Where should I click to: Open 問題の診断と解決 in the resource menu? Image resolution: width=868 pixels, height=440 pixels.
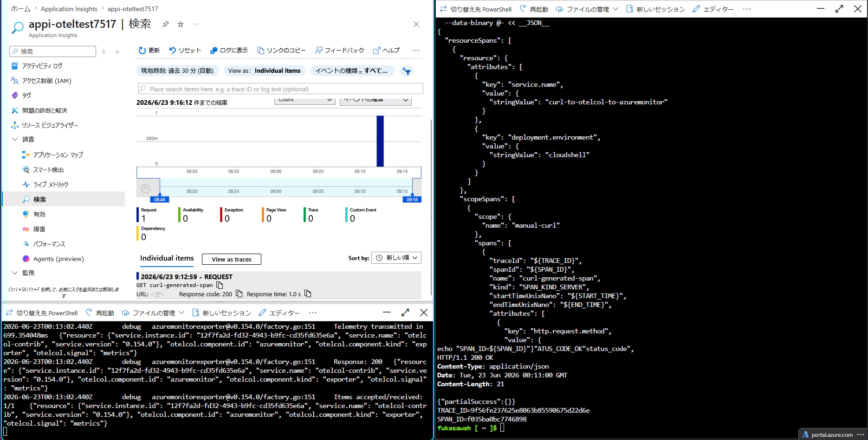tap(45, 110)
